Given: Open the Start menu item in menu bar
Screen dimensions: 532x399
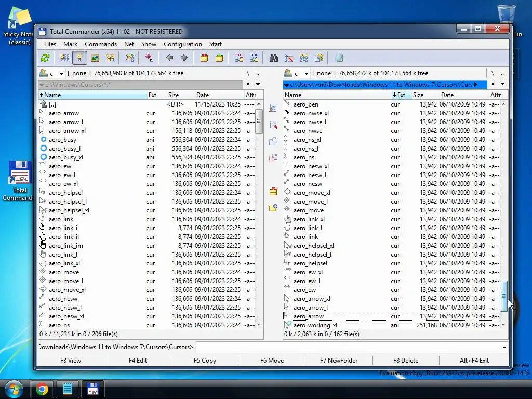Looking at the screenshot, I should pyautogui.click(x=215, y=44).
